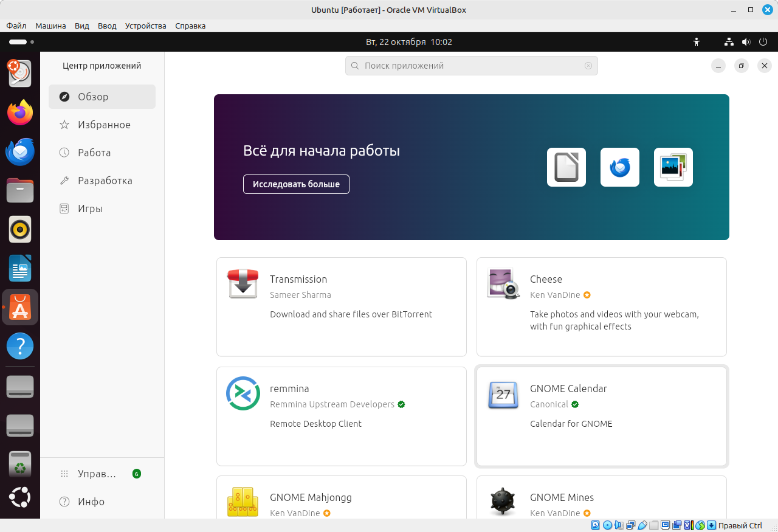The height and width of the screenshot is (532, 778).
Task: Click the GNOME Mines bomb icon
Action: tap(503, 502)
